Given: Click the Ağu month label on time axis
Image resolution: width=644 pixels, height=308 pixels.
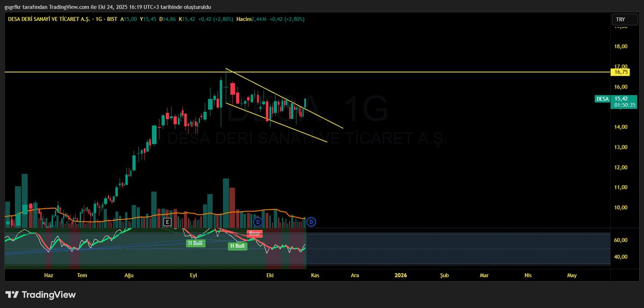Looking at the screenshot, I should pos(129,275).
